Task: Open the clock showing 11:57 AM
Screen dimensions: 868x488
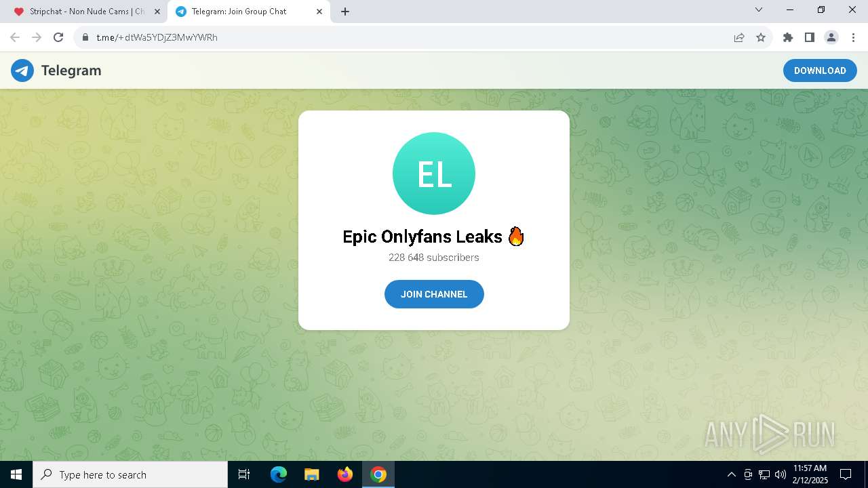Action: 810,474
